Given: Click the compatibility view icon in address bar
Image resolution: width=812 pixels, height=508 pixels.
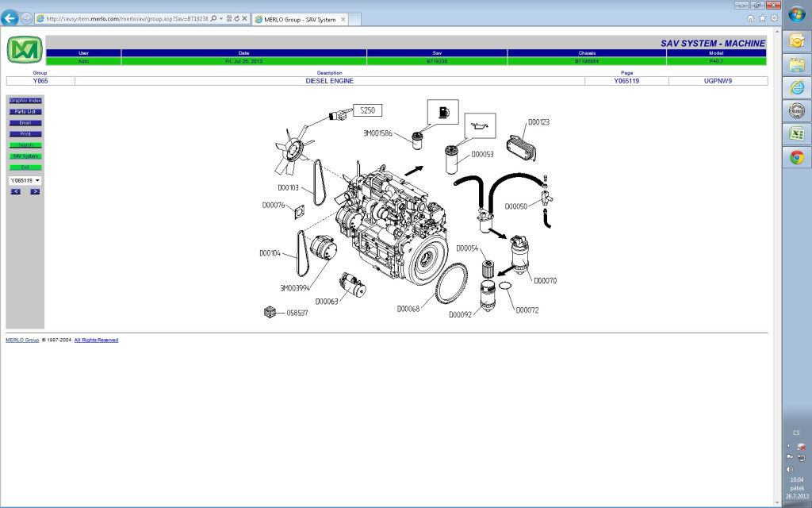Looking at the screenshot, I should click(229, 19).
